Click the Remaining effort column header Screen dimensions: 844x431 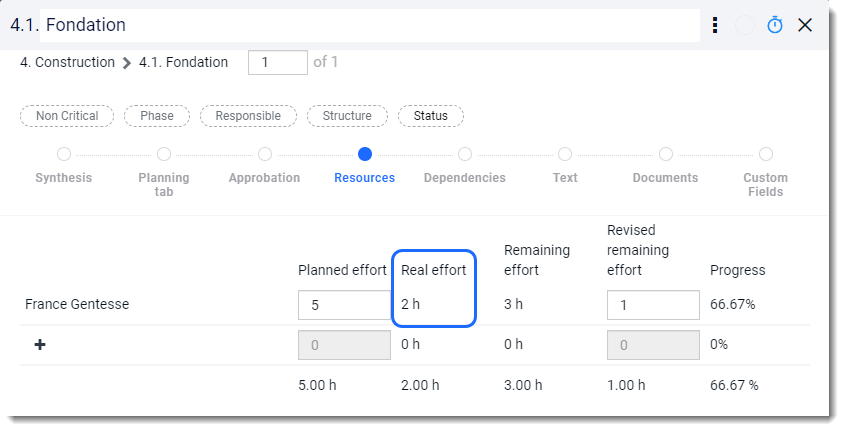(x=537, y=260)
